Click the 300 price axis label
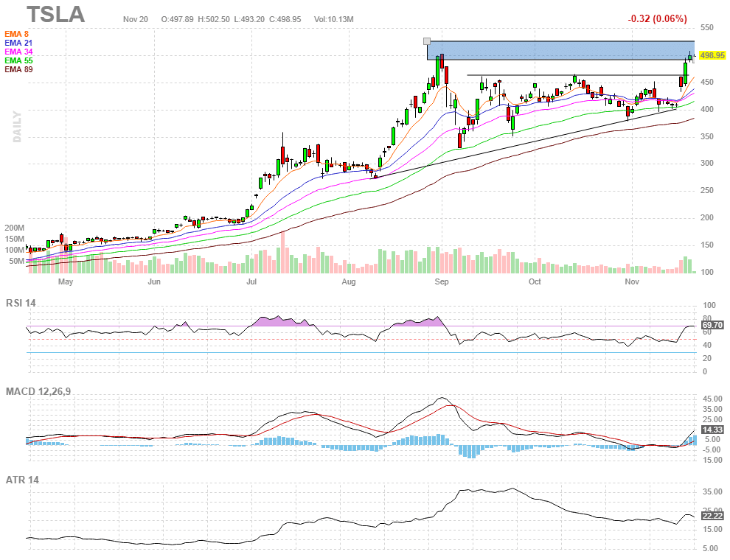 coord(706,164)
